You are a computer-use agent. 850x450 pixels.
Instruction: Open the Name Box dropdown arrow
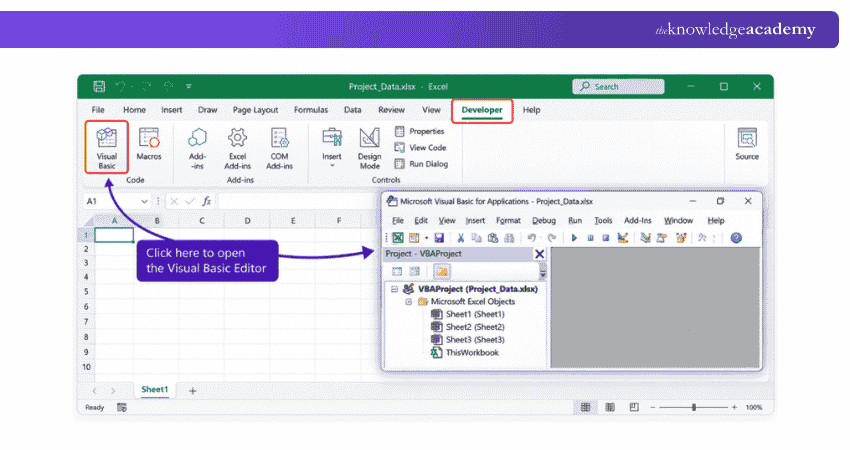[x=144, y=201]
